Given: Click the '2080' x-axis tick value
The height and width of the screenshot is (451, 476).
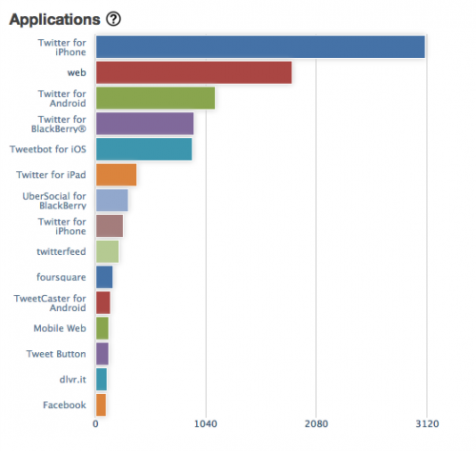Looking at the screenshot, I should click(316, 424).
